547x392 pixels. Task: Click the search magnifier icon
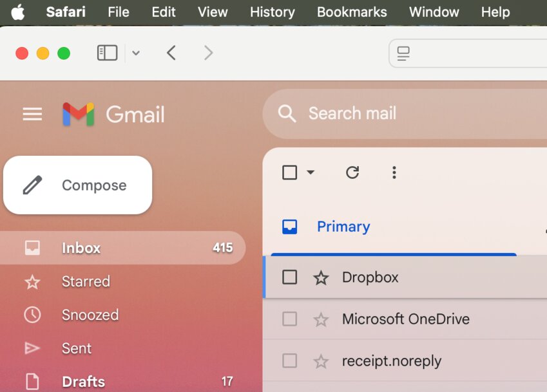287,113
